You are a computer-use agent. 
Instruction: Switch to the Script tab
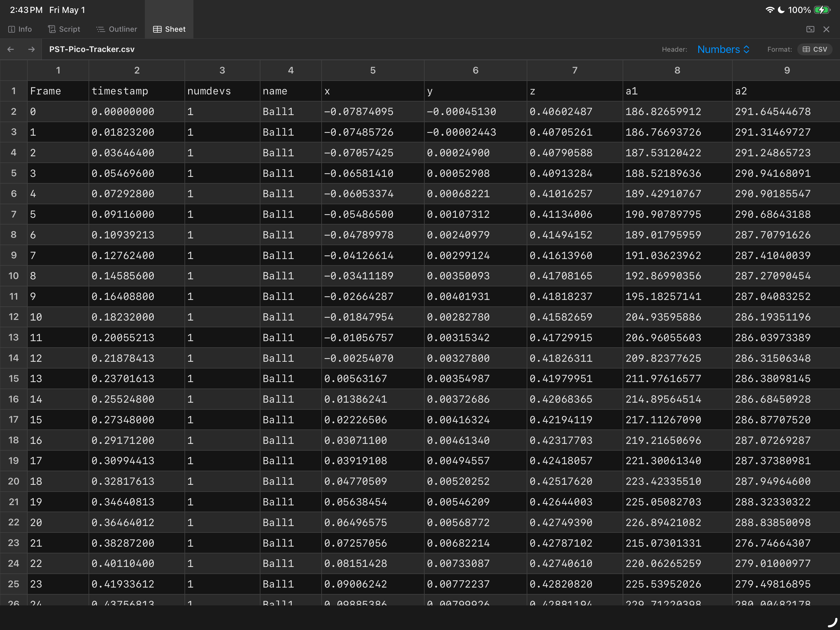[x=64, y=29]
